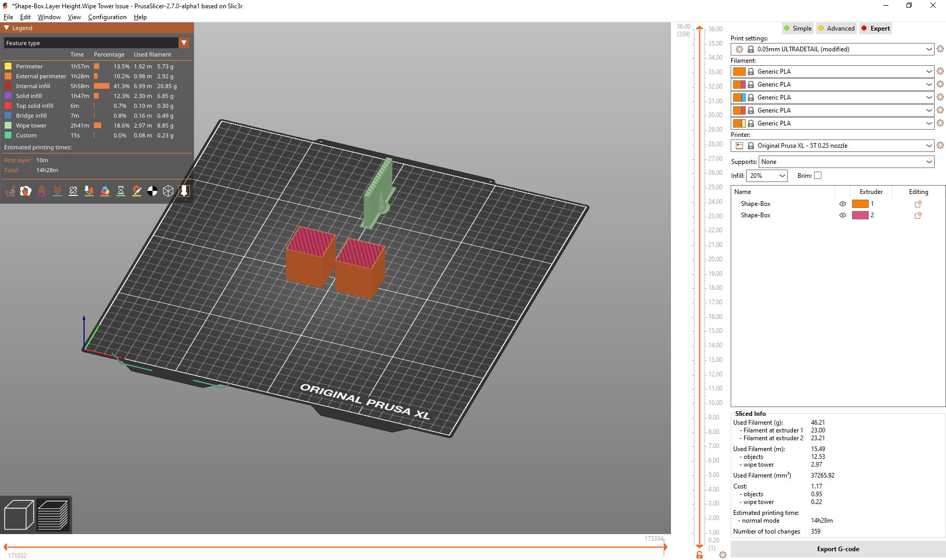The image size is (946, 560).
Task: Toggle tool changes markers in preview
Action: point(89,191)
